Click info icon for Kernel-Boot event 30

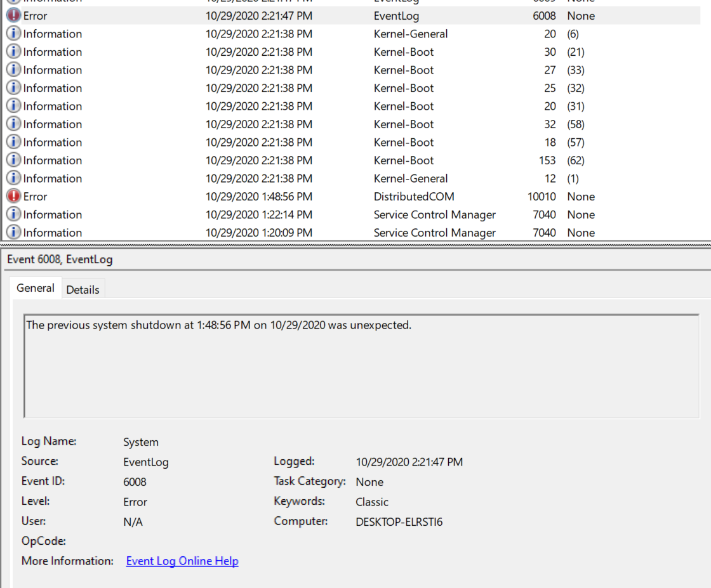point(13,52)
